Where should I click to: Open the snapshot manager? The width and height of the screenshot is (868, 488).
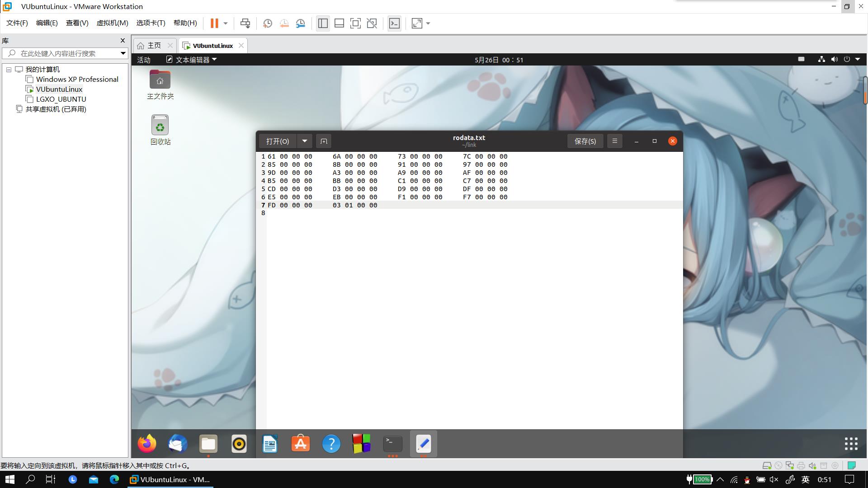pyautogui.click(x=301, y=23)
